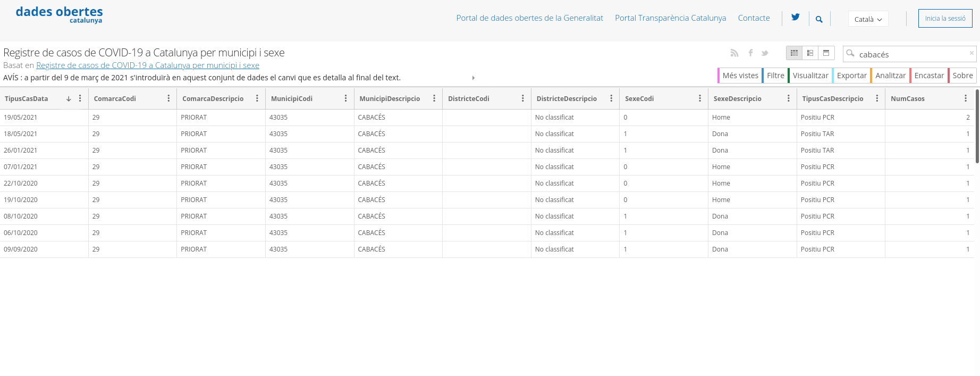Open the Portal Transparència Catalunya link

click(x=670, y=18)
